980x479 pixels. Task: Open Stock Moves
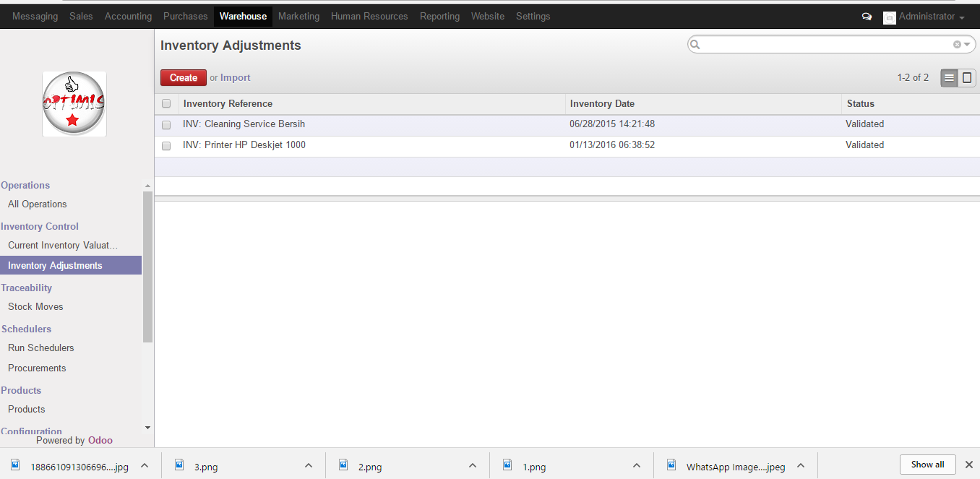35,307
